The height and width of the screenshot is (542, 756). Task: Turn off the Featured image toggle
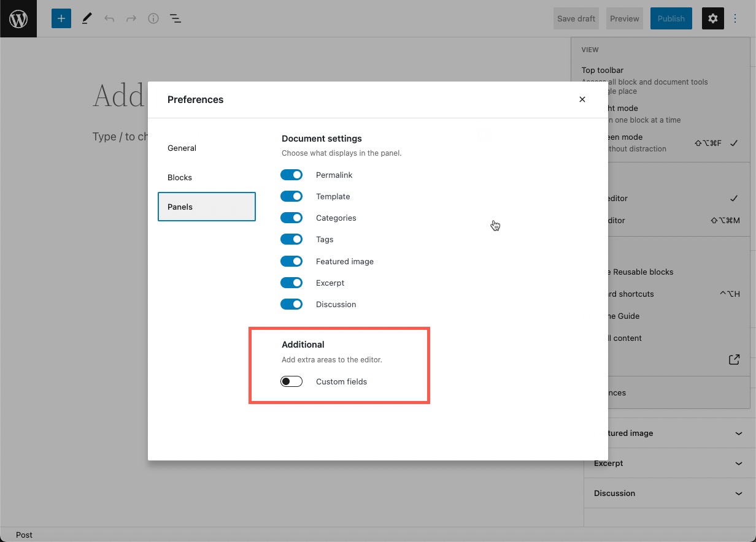pos(291,262)
